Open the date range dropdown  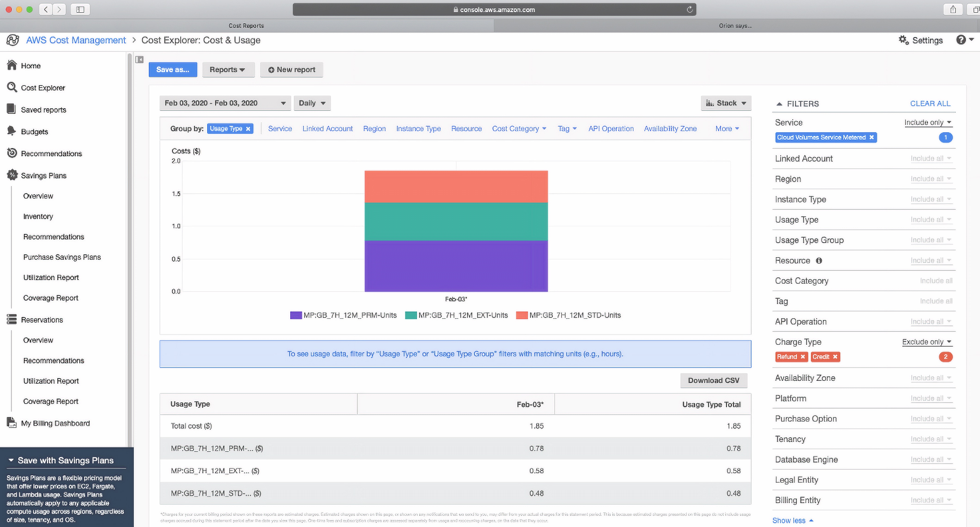coord(225,103)
